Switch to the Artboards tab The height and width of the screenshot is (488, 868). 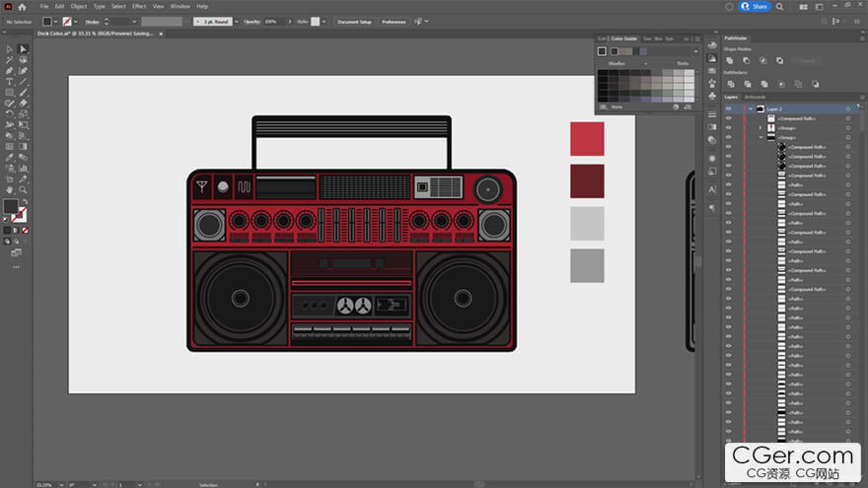coord(755,97)
